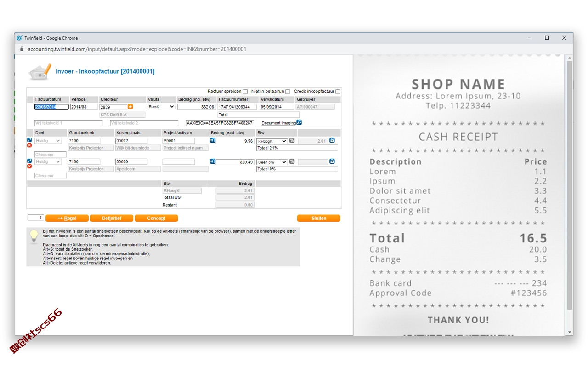Viewport: 588px width, 368px height.
Task: Click the Crediteur field with 2939
Action: tap(113, 107)
